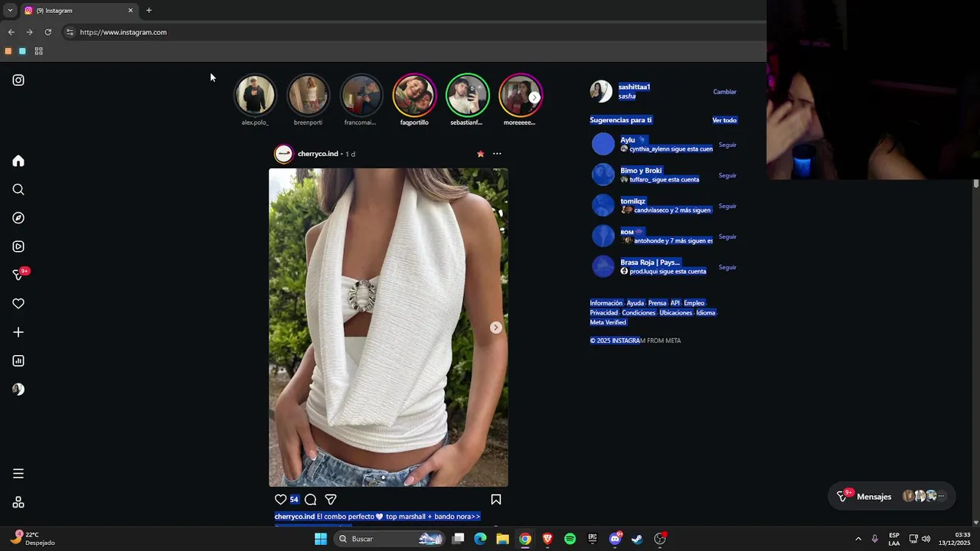Open the weather widget showing 22°C
Viewport: 980px width, 551px height.
(x=32, y=539)
